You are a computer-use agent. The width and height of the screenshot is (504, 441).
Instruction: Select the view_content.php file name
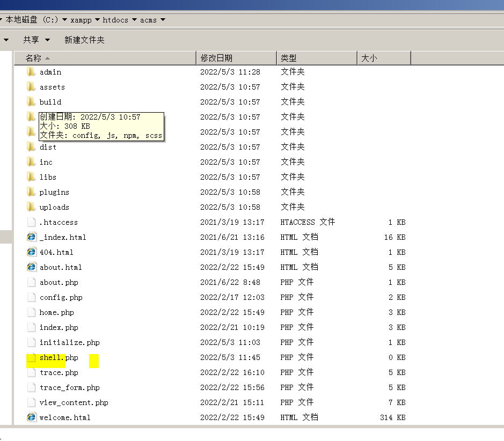(x=74, y=402)
